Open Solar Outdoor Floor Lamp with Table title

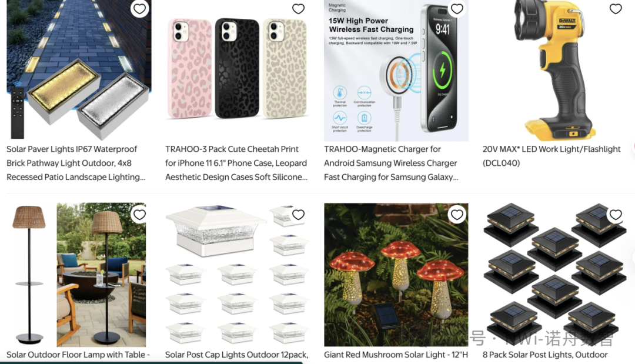point(78,355)
